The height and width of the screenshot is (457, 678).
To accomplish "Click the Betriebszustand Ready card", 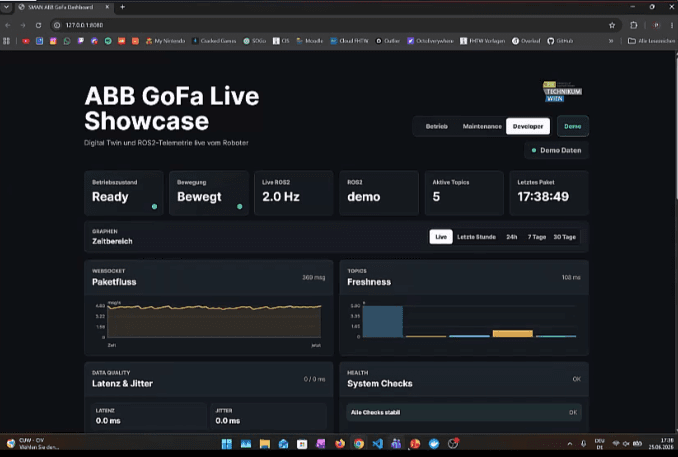I will pyautogui.click(x=124, y=193).
